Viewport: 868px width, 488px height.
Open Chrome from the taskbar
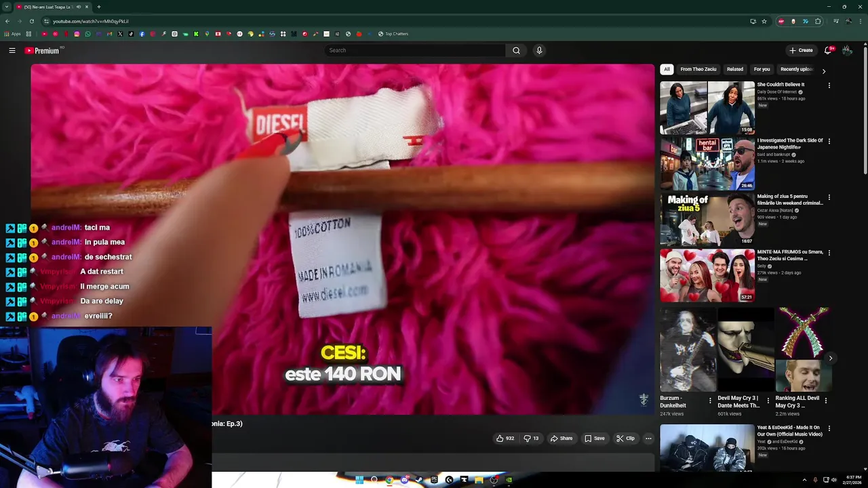pos(389,480)
